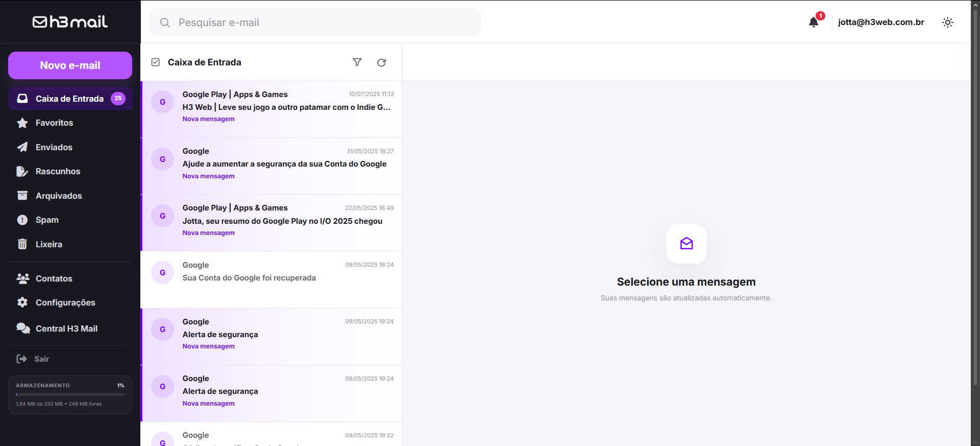The height and width of the screenshot is (446, 980).
Task: Click the timestamp 10/07/2025 11:13
Action: [x=371, y=94]
